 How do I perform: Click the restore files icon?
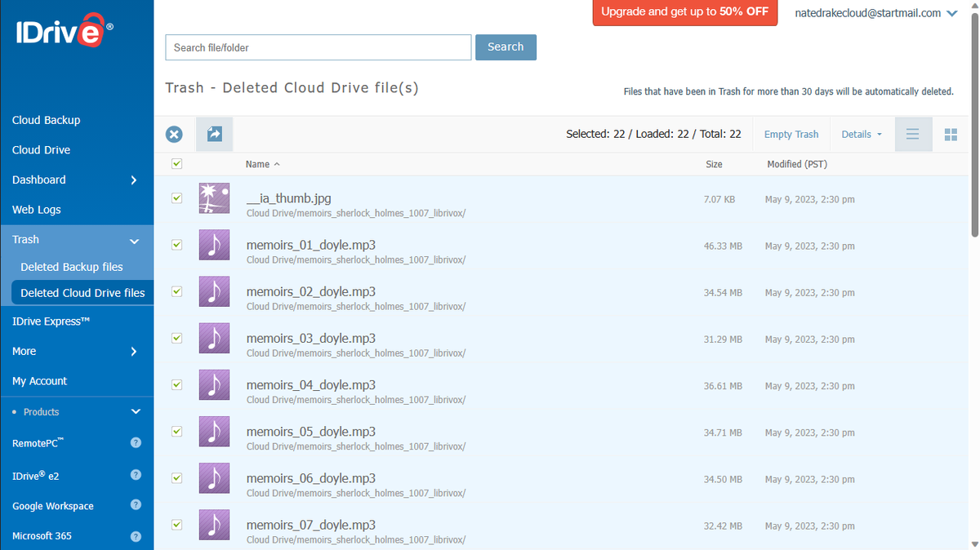(x=214, y=134)
